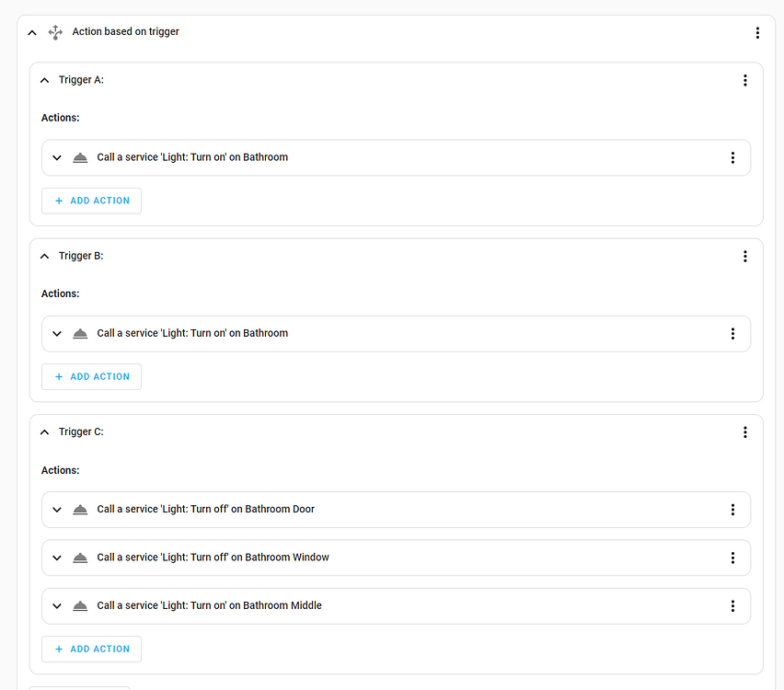Click the cloud icon on Trigger B's Bathroom action

pos(79,333)
